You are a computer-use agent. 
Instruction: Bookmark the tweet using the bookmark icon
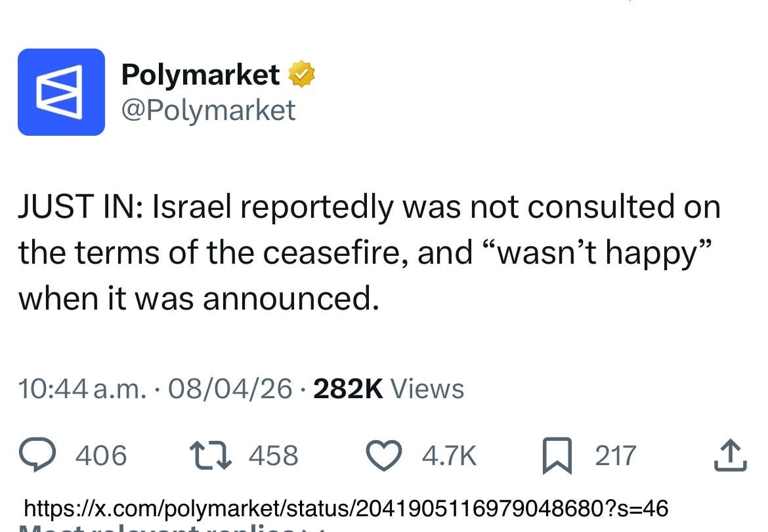coord(557,456)
